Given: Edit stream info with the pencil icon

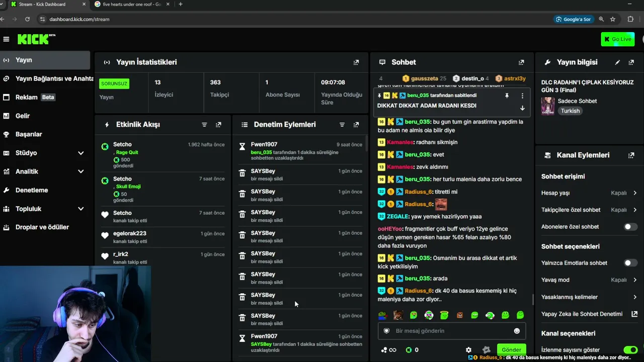Looking at the screenshot, I should 617,62.
